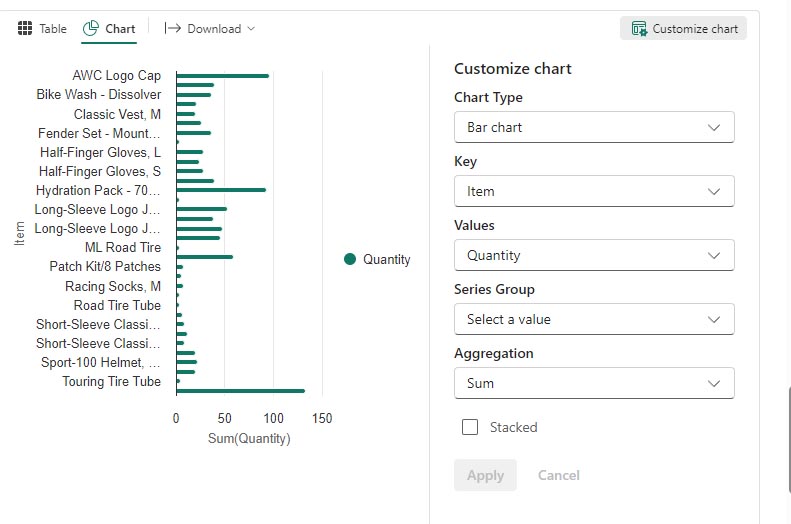Click the Fender Set - Mount... label
The height and width of the screenshot is (524, 791).
point(99,133)
